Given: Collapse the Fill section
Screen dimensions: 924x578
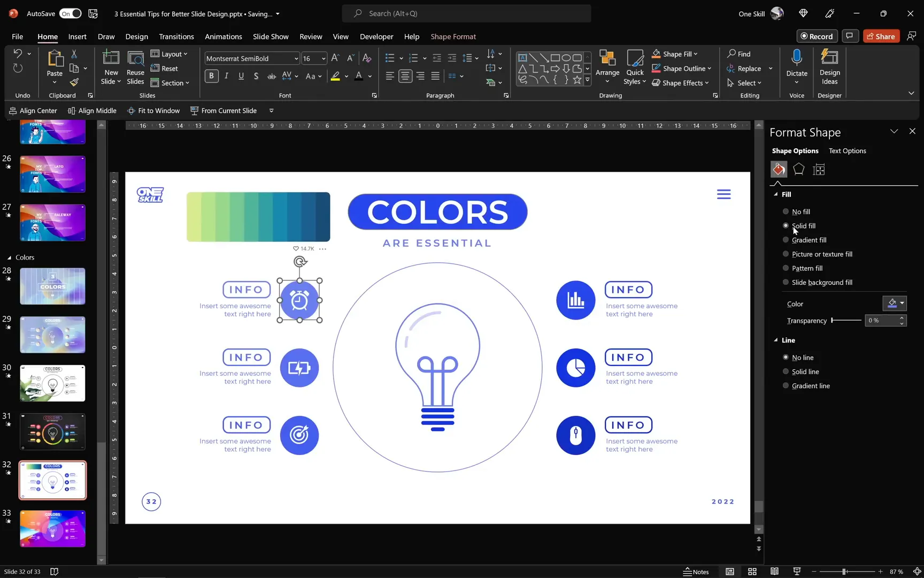Looking at the screenshot, I should [x=776, y=194].
